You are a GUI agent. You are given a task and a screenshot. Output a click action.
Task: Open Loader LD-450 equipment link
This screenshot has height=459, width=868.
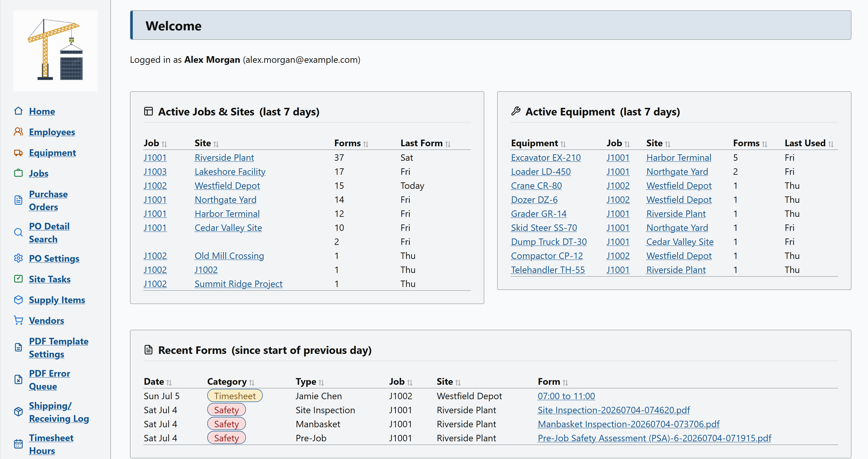tap(541, 172)
